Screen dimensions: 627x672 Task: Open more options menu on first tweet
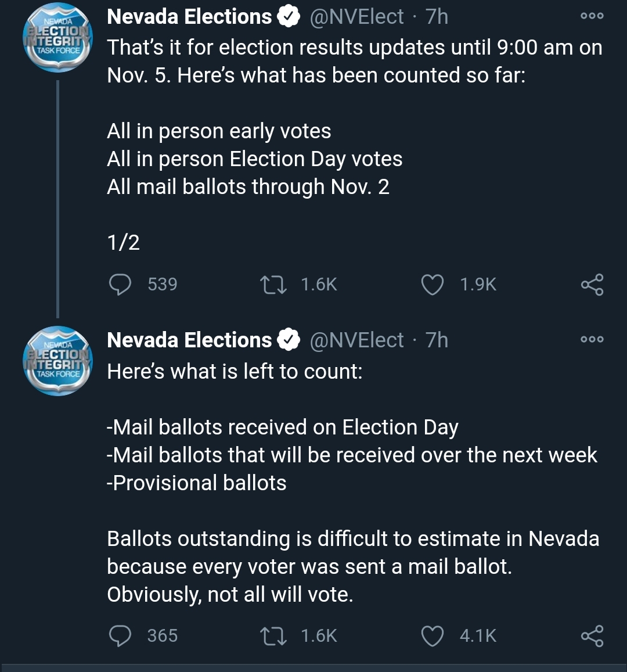point(592,16)
